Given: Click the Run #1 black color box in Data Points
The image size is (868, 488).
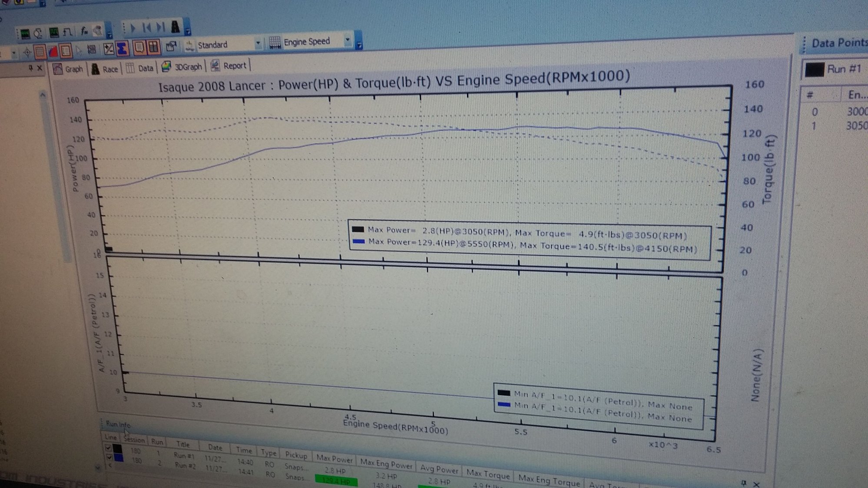Looking at the screenshot, I should [x=814, y=70].
